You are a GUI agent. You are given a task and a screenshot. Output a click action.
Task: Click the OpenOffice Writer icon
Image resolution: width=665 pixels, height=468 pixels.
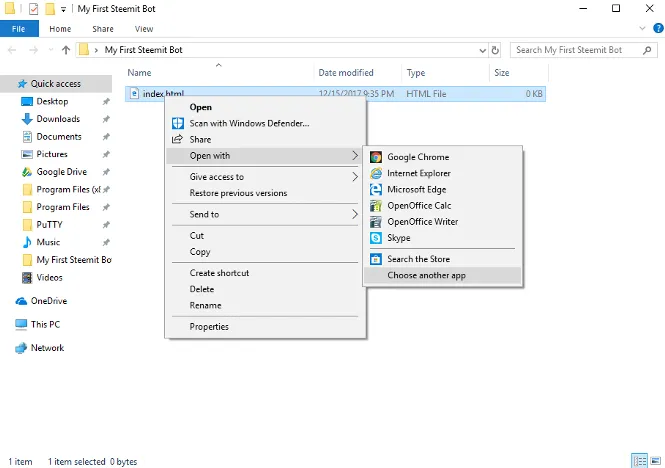pos(376,222)
